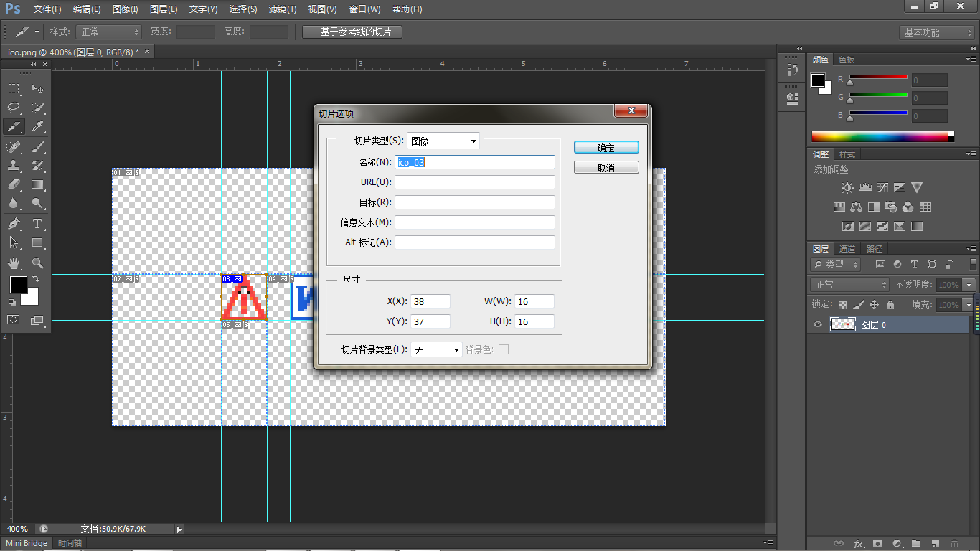Choose the Horizontal Type tool
The height and width of the screenshot is (551, 980).
pos(38,224)
